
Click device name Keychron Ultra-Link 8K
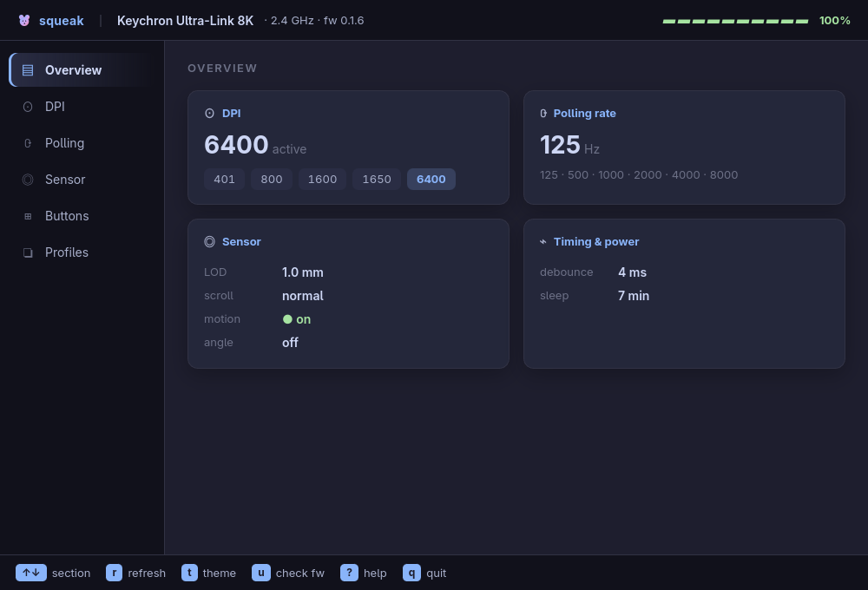point(186,21)
